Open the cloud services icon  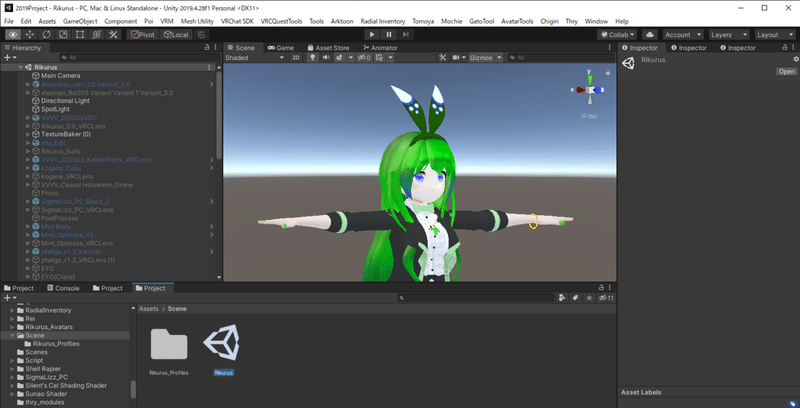point(649,35)
